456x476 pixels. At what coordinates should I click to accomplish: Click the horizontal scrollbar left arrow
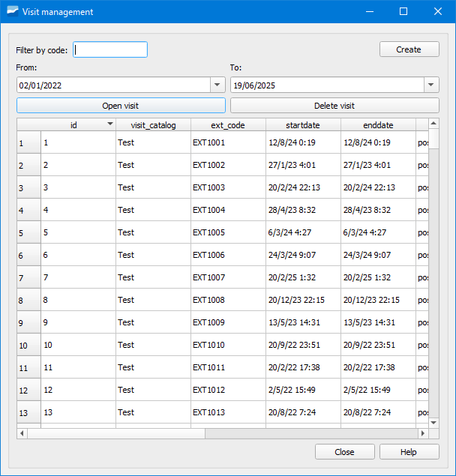pyautogui.click(x=22, y=433)
